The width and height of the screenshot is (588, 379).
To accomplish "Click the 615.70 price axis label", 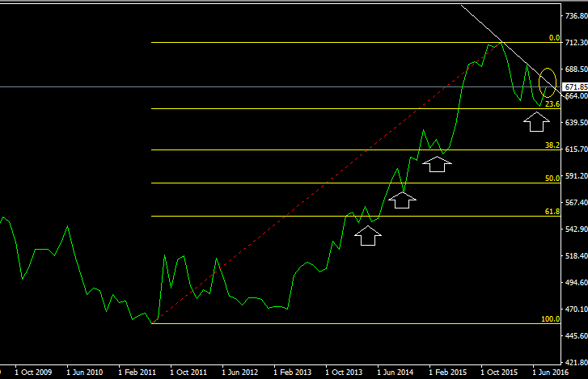I will tap(577, 149).
